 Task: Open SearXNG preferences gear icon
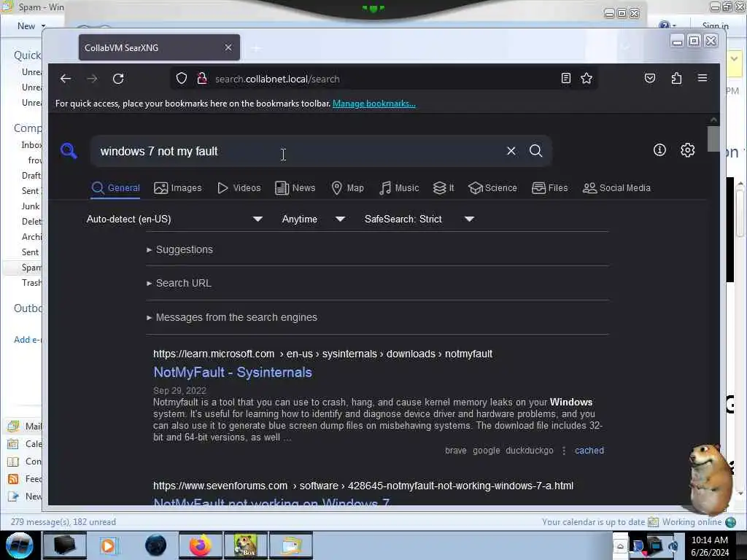click(687, 150)
